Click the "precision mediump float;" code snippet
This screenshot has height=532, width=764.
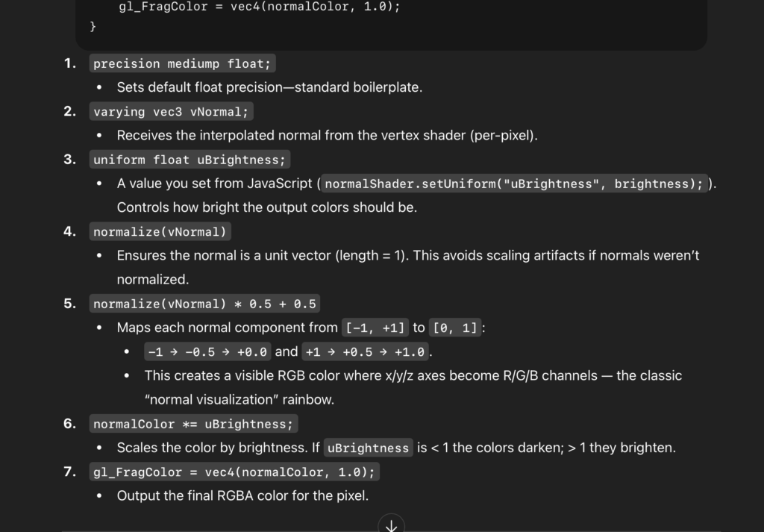(182, 64)
